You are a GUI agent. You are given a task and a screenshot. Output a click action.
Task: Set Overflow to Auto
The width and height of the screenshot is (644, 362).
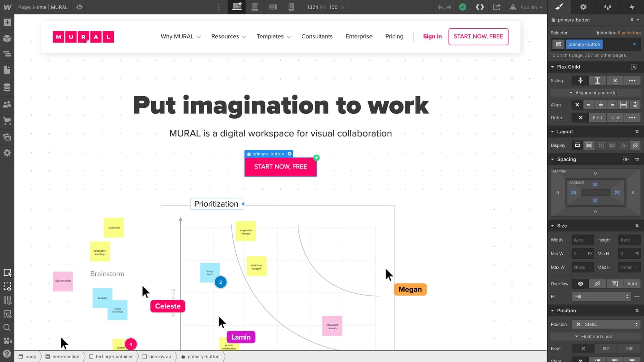[x=632, y=283]
